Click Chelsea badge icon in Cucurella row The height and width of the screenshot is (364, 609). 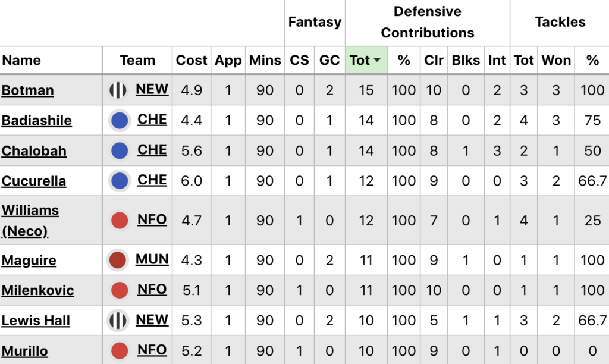point(120,181)
